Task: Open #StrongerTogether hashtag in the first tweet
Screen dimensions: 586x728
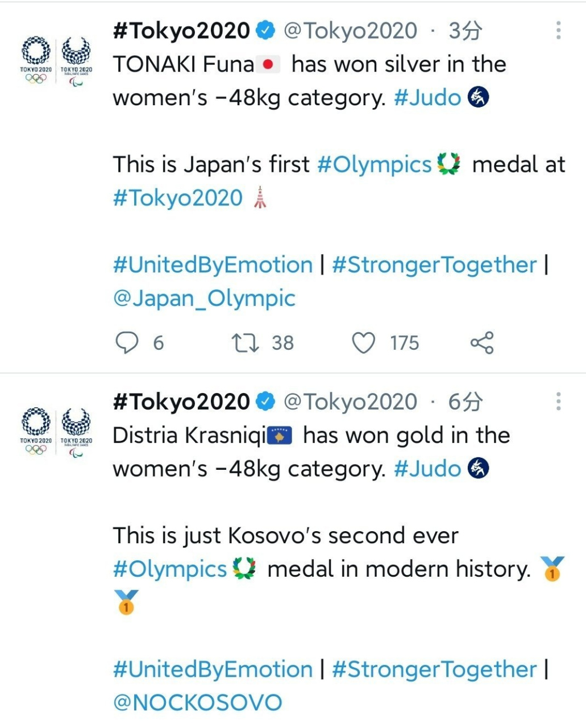Action: tap(434, 265)
